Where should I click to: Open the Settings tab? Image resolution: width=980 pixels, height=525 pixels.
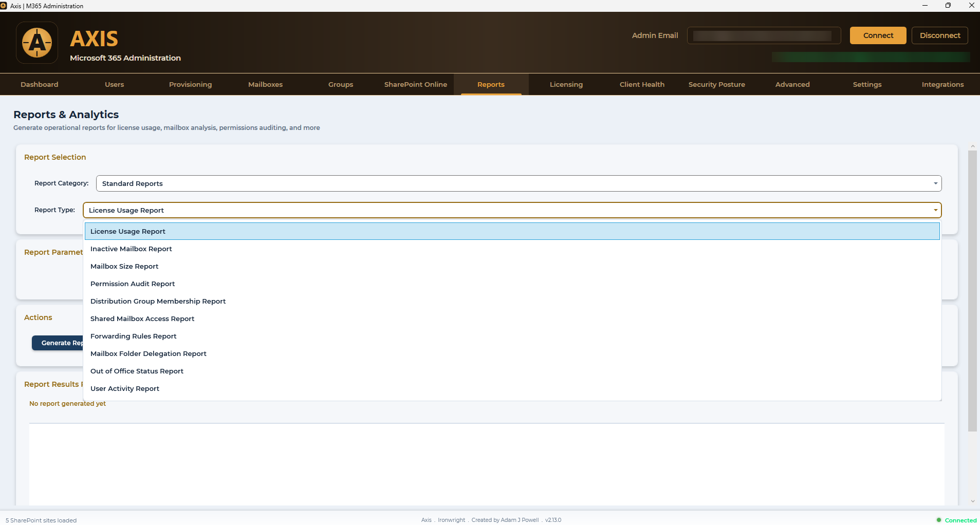pyautogui.click(x=867, y=84)
